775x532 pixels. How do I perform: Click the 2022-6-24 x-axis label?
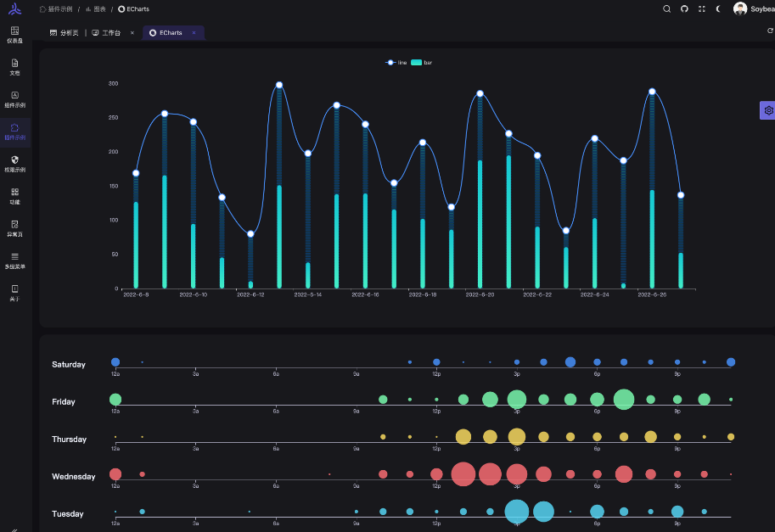coord(594,294)
